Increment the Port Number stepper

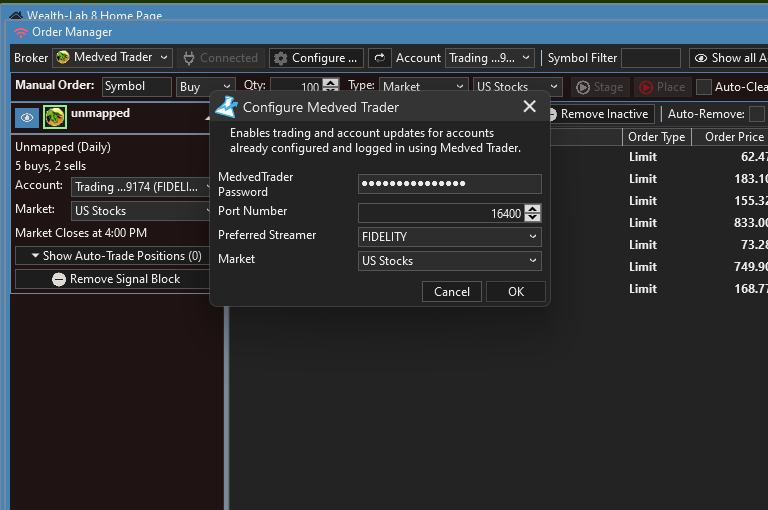(532, 209)
